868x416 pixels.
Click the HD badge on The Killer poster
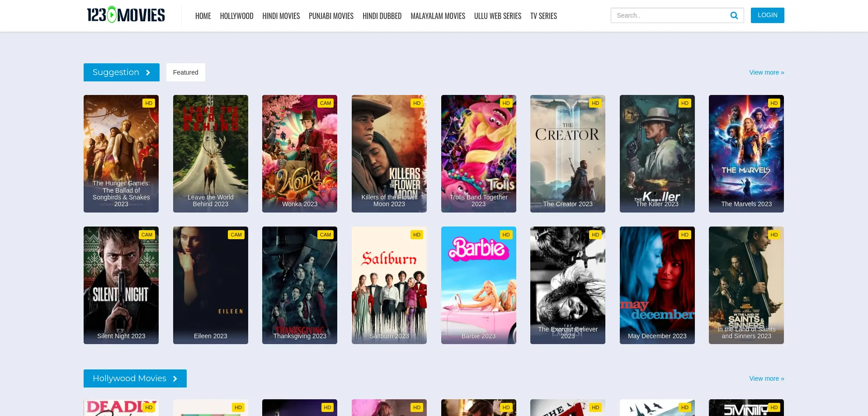[685, 103]
